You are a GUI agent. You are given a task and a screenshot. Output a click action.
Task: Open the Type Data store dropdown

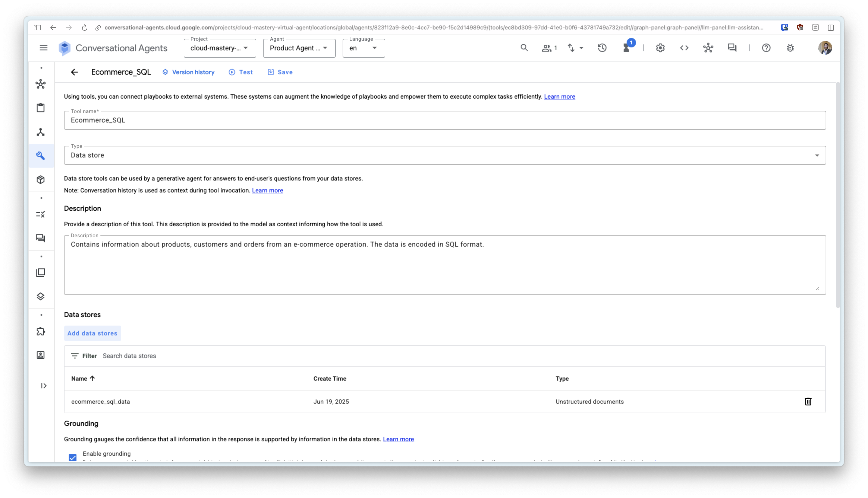[445, 155]
